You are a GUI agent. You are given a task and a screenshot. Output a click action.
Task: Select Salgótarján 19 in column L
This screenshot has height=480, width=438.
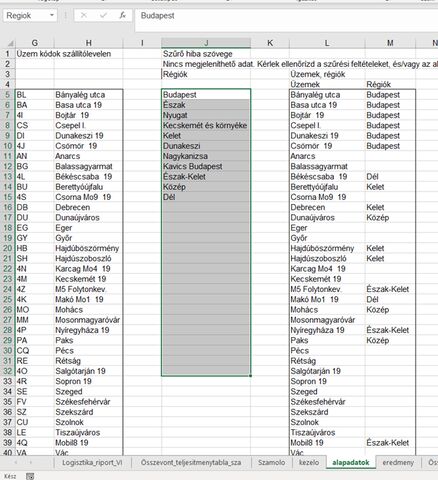click(327, 371)
